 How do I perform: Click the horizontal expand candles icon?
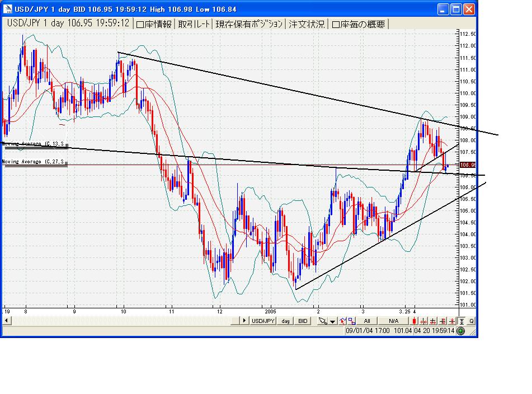click(433, 321)
